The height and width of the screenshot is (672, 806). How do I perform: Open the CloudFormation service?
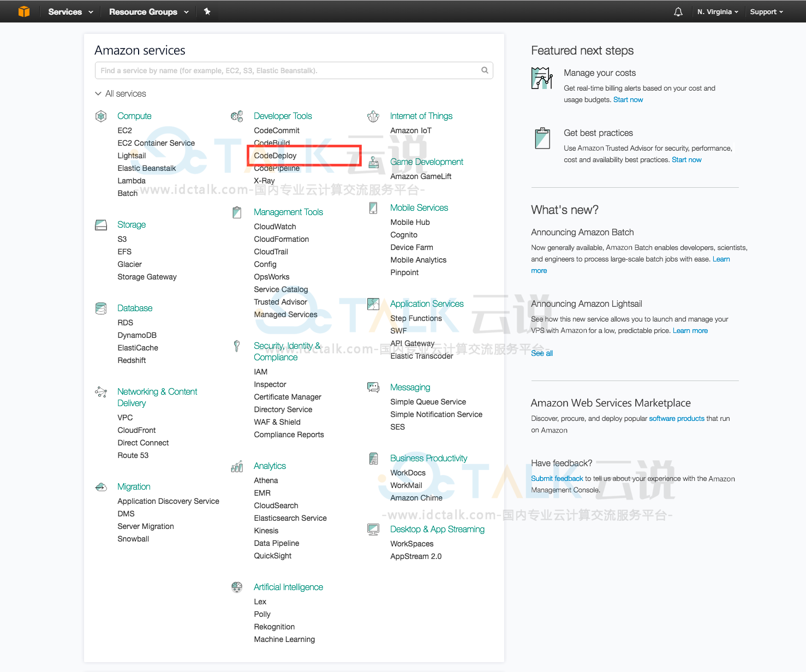pos(282,239)
